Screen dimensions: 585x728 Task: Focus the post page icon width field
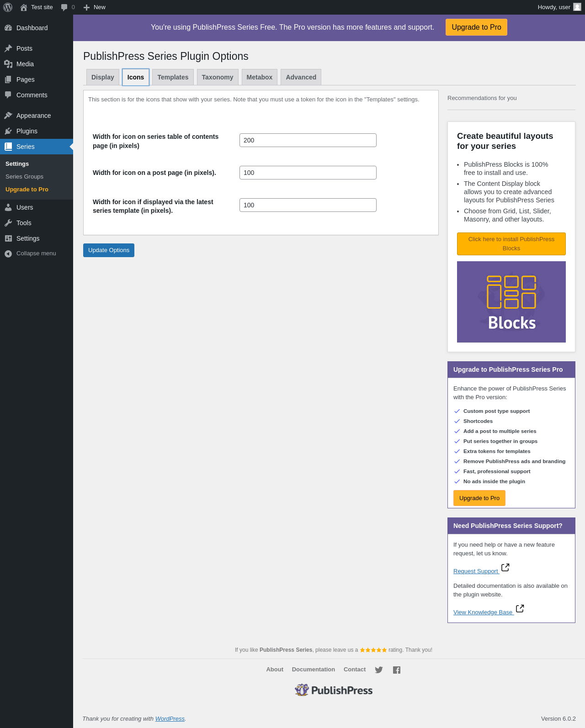tap(308, 173)
